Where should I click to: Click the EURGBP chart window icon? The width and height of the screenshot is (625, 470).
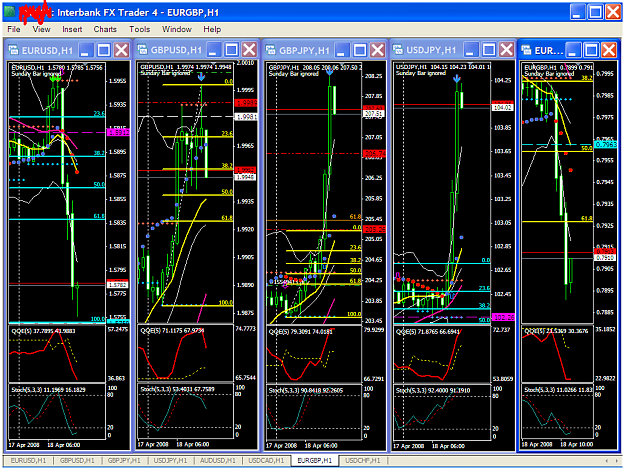(x=527, y=50)
